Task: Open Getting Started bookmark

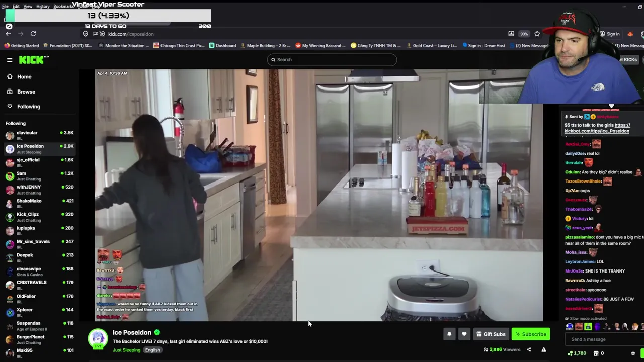Action: pos(21,46)
